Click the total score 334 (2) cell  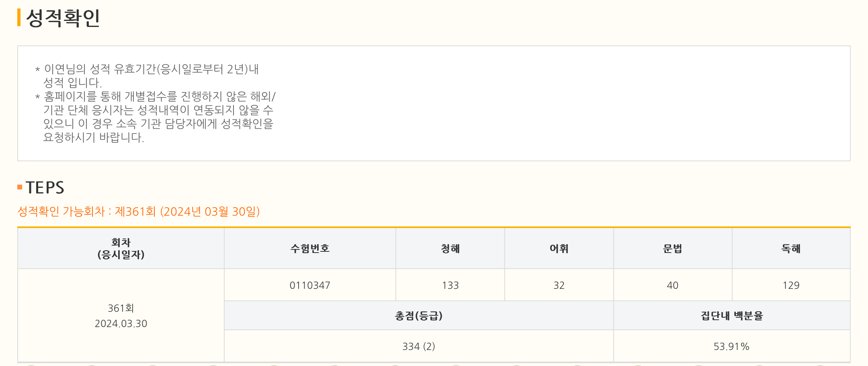coord(419,346)
